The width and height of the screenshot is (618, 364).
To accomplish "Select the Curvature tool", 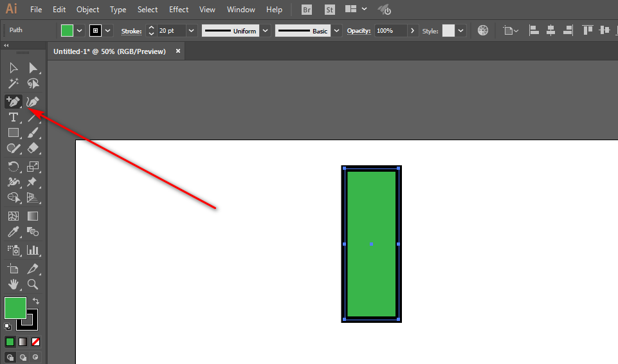I will (32, 102).
